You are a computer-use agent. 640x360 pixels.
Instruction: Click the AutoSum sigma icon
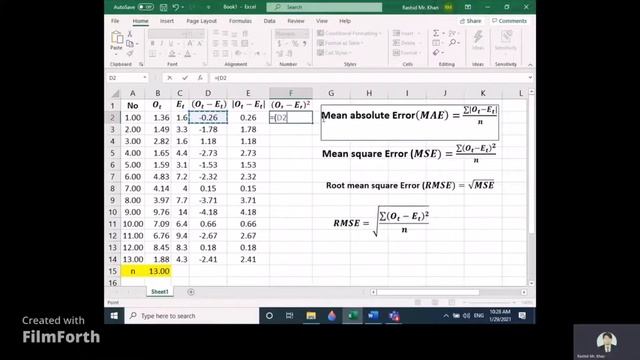click(436, 33)
